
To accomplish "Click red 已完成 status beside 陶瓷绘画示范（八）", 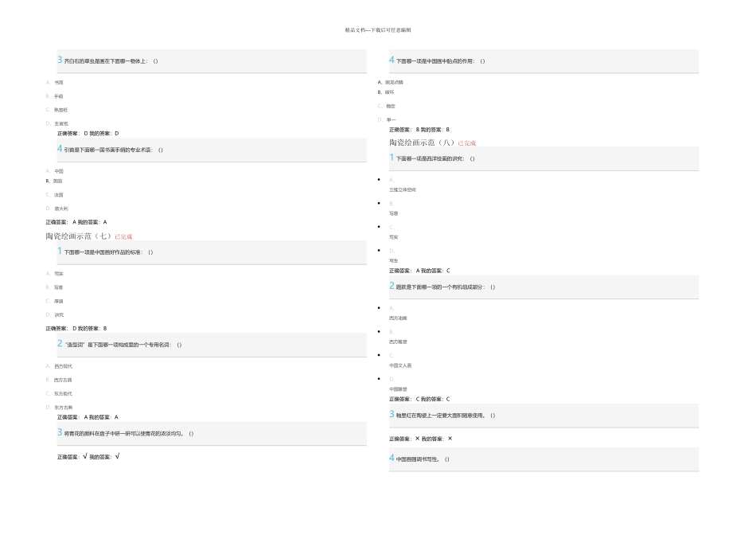I will tap(466, 143).
